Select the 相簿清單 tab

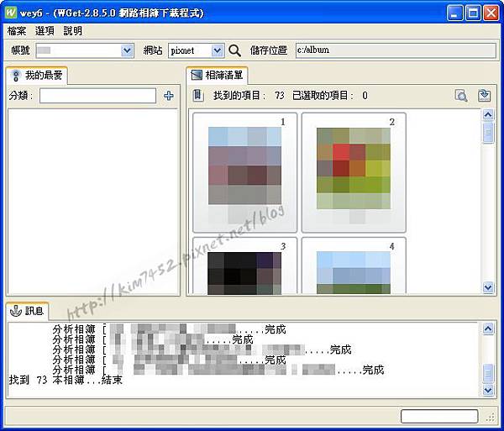tap(217, 76)
